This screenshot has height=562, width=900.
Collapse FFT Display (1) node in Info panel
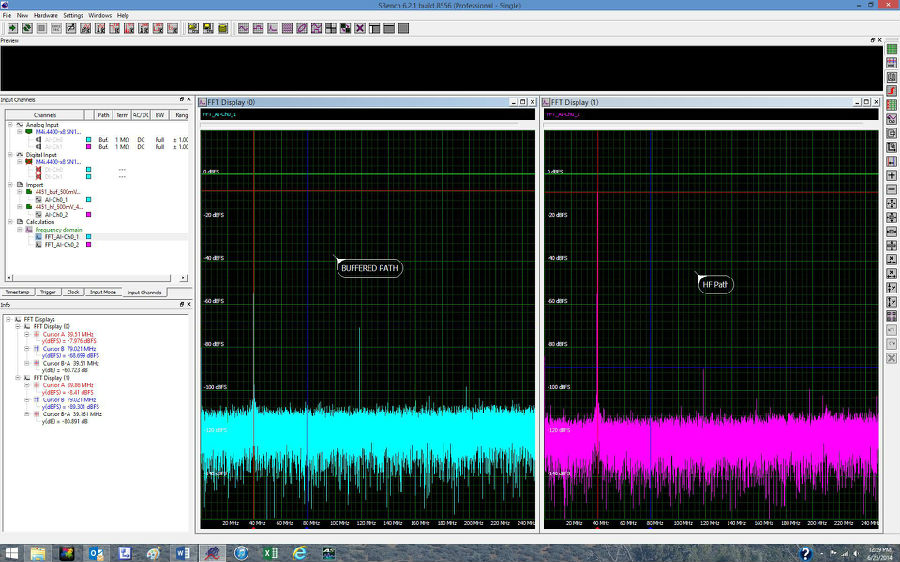coord(18,378)
